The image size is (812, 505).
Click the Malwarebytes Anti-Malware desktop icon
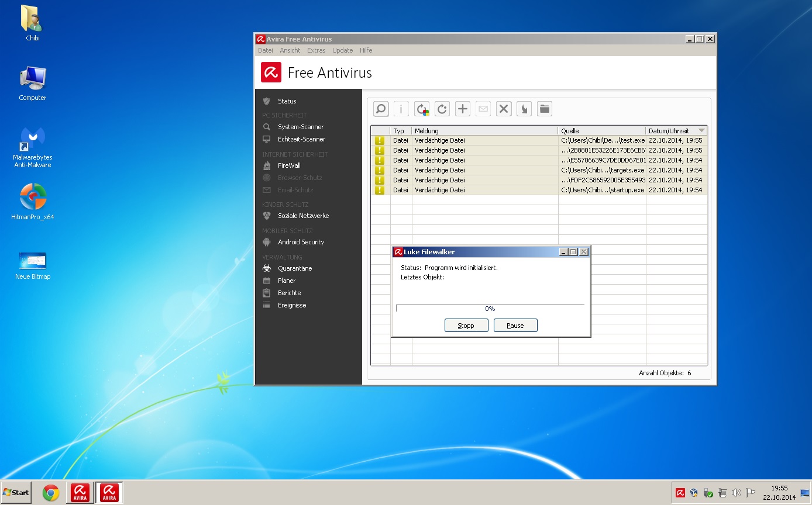coord(33,146)
